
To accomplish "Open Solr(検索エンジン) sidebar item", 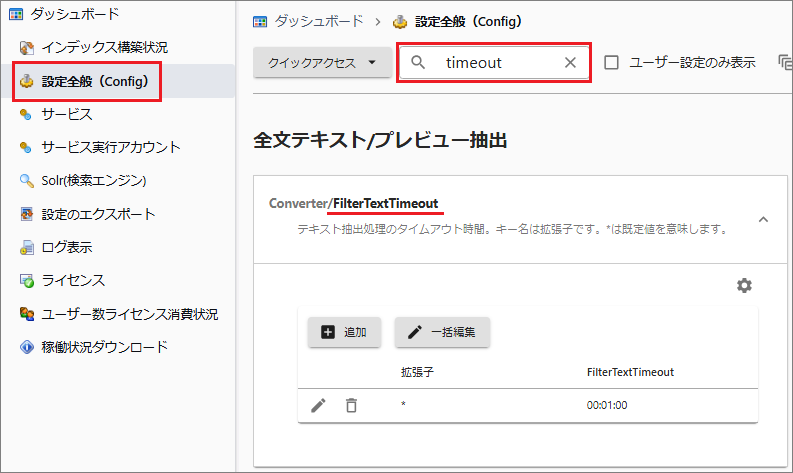I will coord(94,180).
